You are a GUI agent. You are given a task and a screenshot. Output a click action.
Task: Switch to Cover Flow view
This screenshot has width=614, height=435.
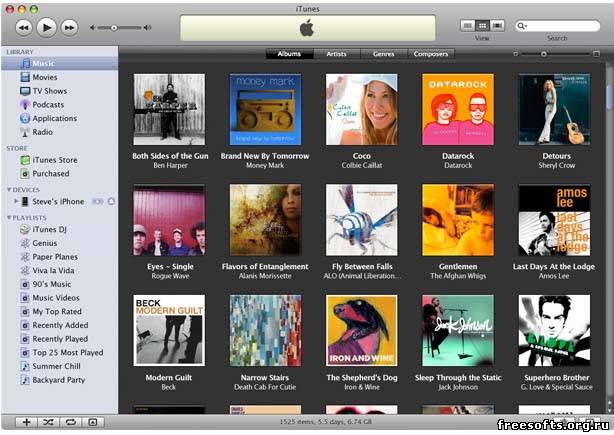(x=497, y=25)
